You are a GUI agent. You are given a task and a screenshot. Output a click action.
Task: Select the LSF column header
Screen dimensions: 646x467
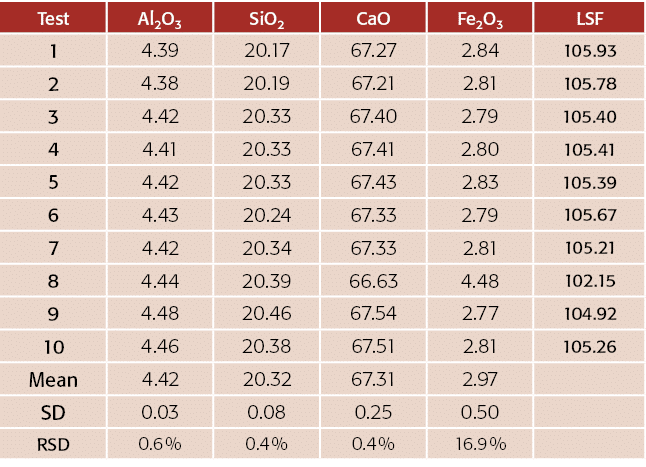(588, 18)
